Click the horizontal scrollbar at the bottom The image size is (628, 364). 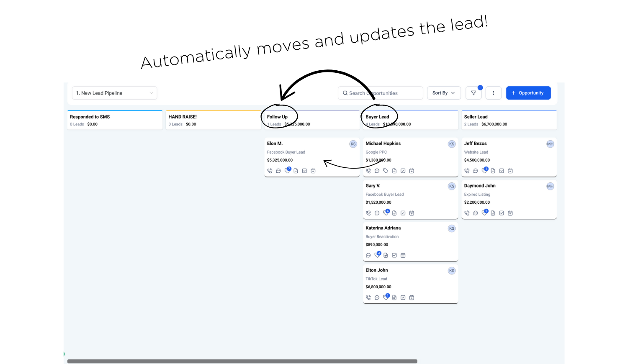242,361
